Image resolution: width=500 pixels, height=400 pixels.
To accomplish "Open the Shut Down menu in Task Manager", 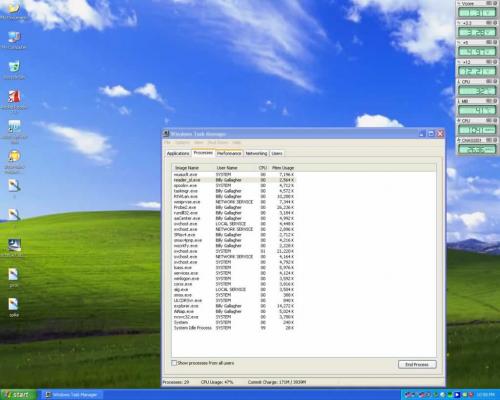I will [x=218, y=143].
